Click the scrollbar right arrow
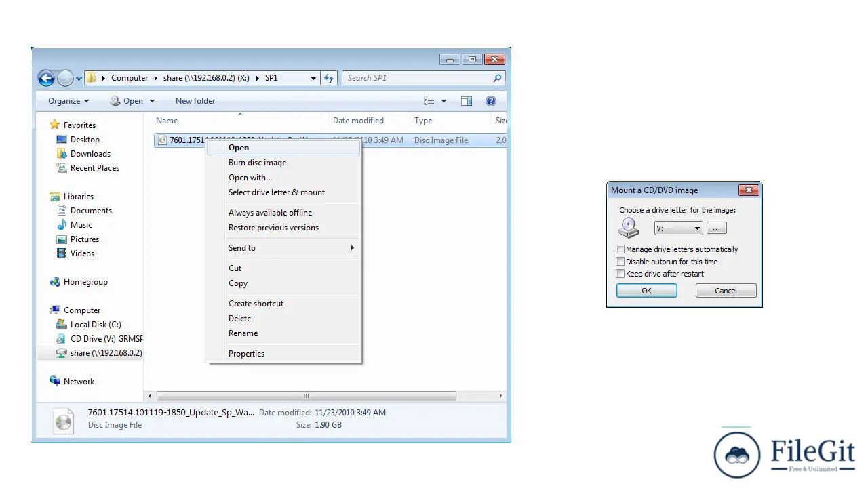Viewport: 868px width, 488px height. click(500, 396)
